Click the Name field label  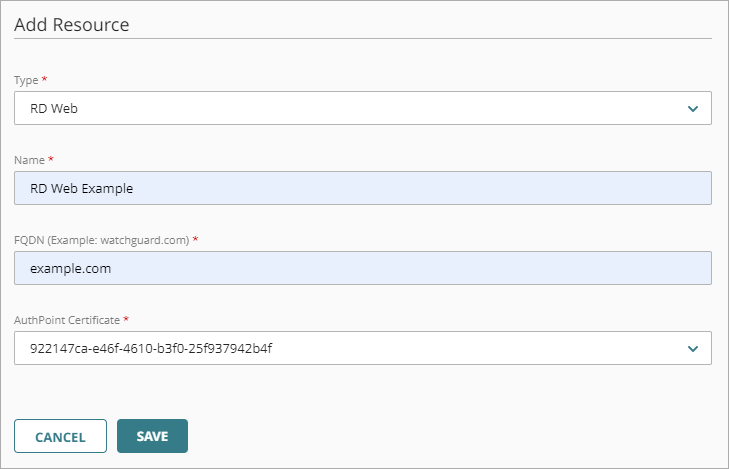(x=30, y=159)
